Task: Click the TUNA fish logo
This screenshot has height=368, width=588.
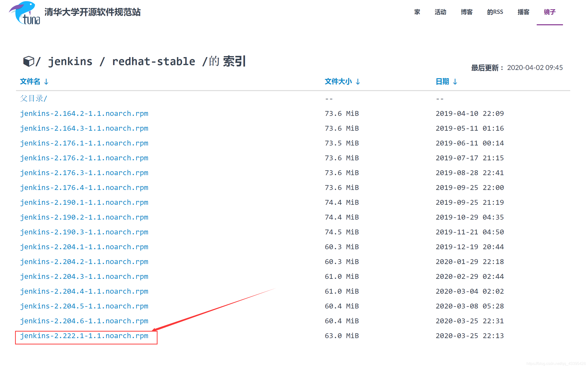Action: [x=25, y=13]
